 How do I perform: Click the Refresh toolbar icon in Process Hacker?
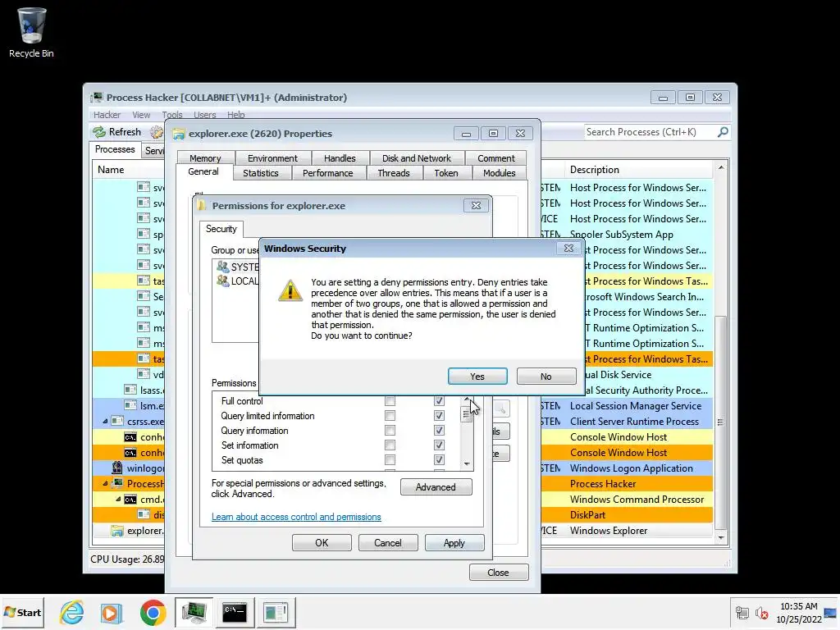99,132
